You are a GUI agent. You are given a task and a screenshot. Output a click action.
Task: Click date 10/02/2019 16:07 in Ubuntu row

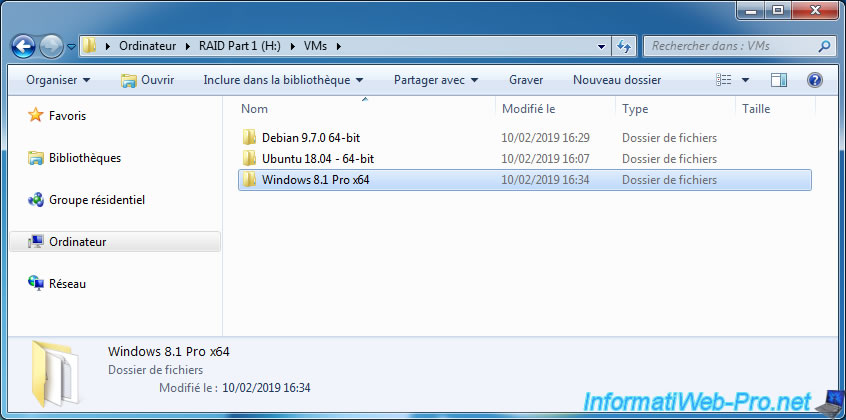(x=545, y=159)
